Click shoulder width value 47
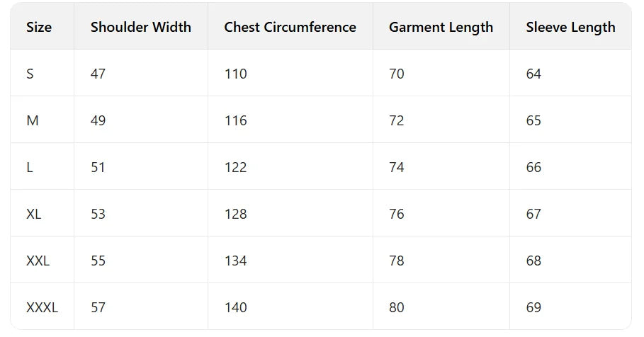Viewport: 644px width, 337px height. pyautogui.click(x=98, y=74)
